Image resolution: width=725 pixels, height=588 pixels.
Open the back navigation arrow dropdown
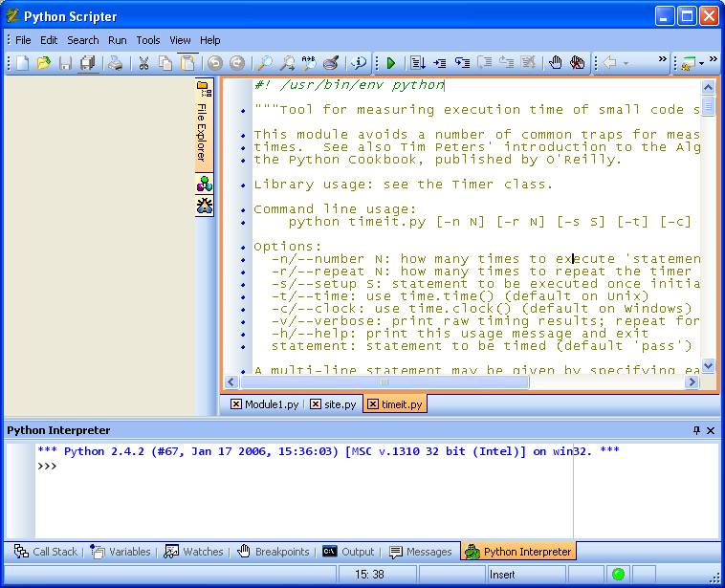coord(626,63)
